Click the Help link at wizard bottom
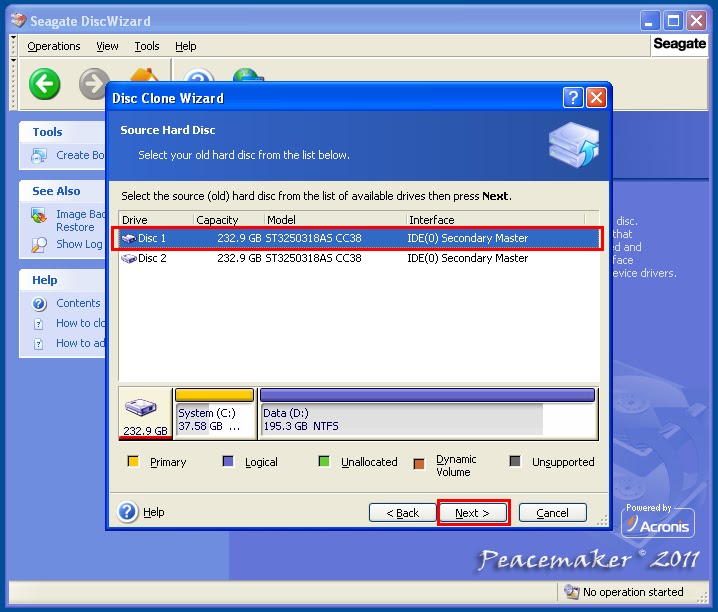Image resolution: width=718 pixels, height=612 pixels. (x=154, y=512)
